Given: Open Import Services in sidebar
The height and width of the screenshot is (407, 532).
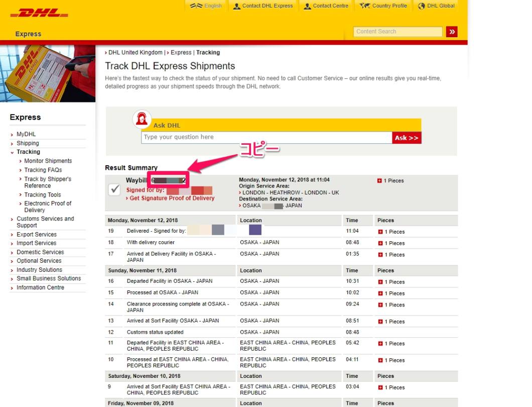Looking at the screenshot, I should coord(36,243).
